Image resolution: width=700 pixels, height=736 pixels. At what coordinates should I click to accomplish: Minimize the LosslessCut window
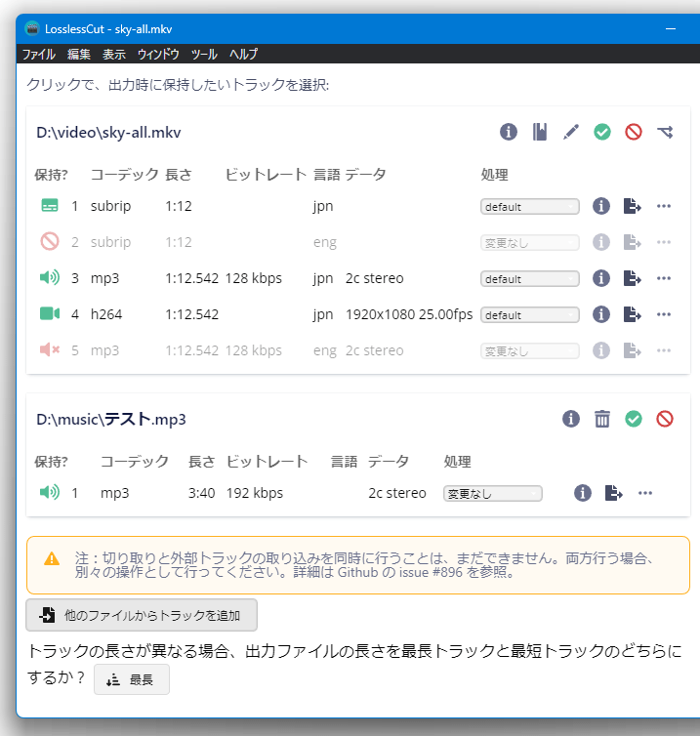pos(671,29)
